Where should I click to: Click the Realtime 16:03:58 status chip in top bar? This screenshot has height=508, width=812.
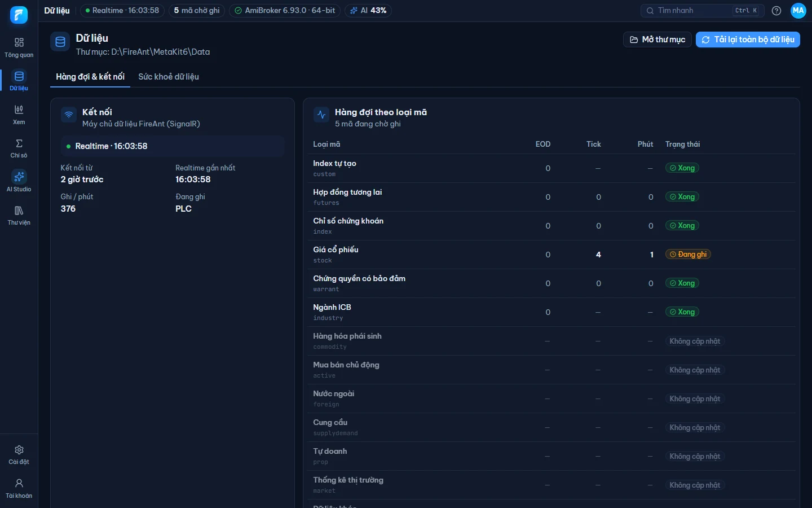(x=122, y=11)
